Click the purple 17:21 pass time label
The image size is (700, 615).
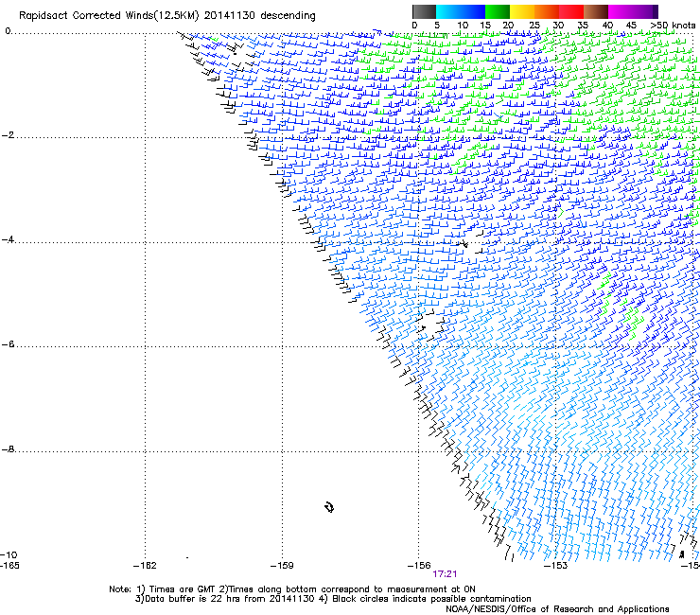click(445, 574)
